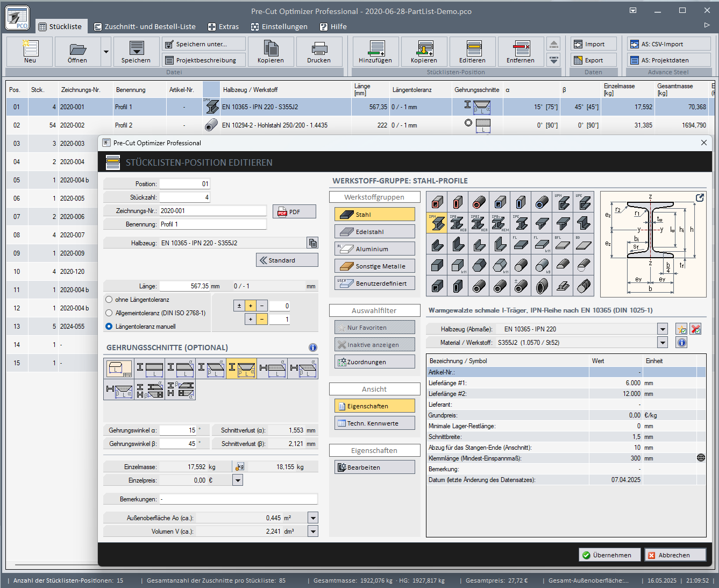This screenshot has height=588, width=719.
Task: Pick the BFL wide flat bar profile
Action: tap(563, 244)
